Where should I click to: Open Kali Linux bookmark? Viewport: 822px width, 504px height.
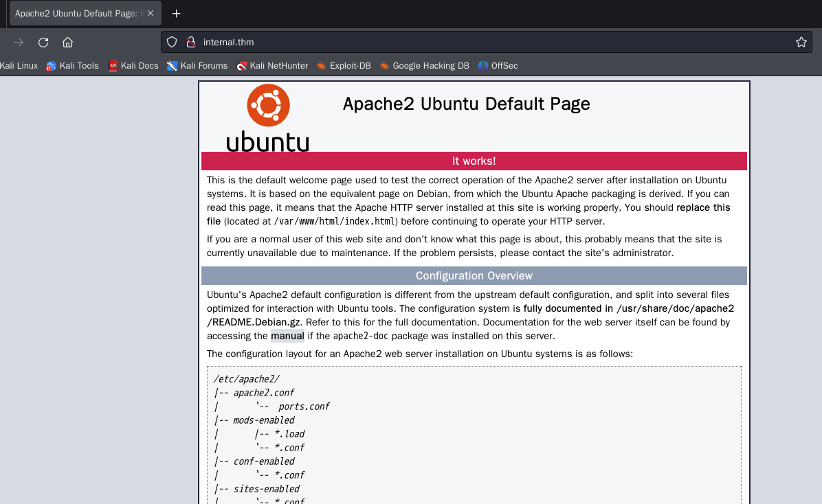pos(19,66)
